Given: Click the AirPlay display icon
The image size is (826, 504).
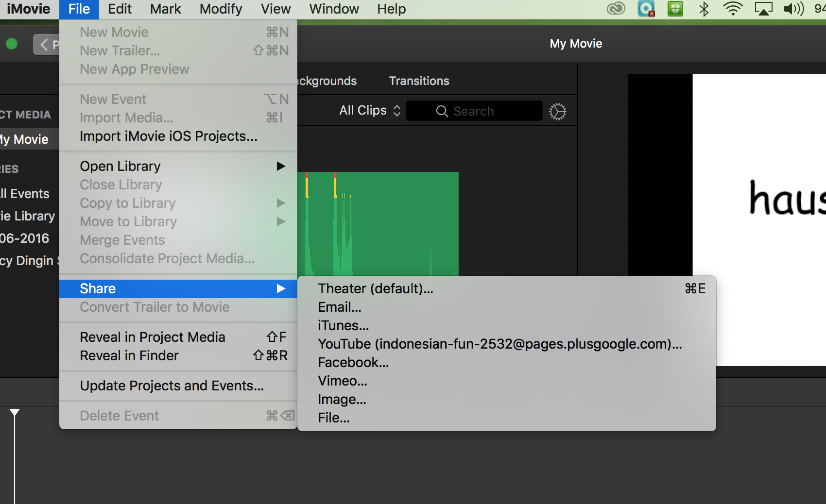Looking at the screenshot, I should click(763, 9).
